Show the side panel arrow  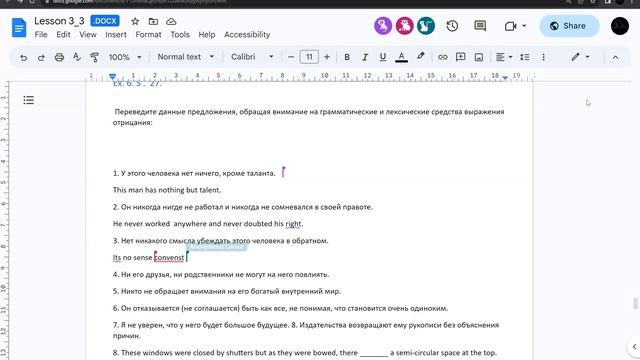[634, 347]
